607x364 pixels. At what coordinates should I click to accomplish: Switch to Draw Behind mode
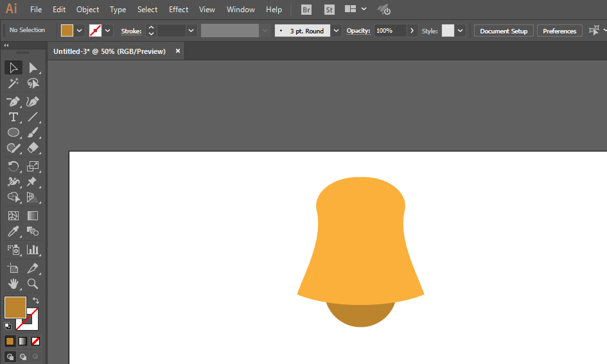[23, 357]
